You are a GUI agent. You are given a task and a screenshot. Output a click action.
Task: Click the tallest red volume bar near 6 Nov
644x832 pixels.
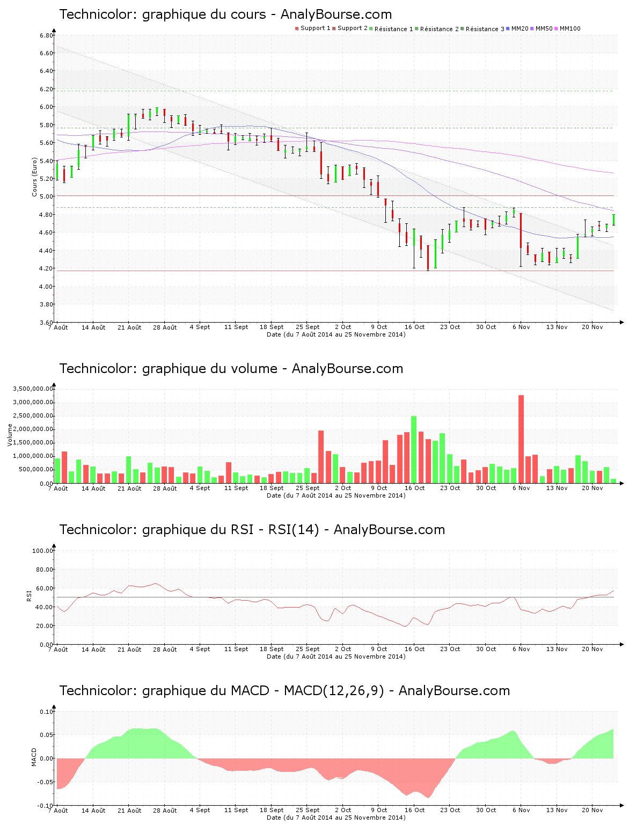[x=521, y=439]
